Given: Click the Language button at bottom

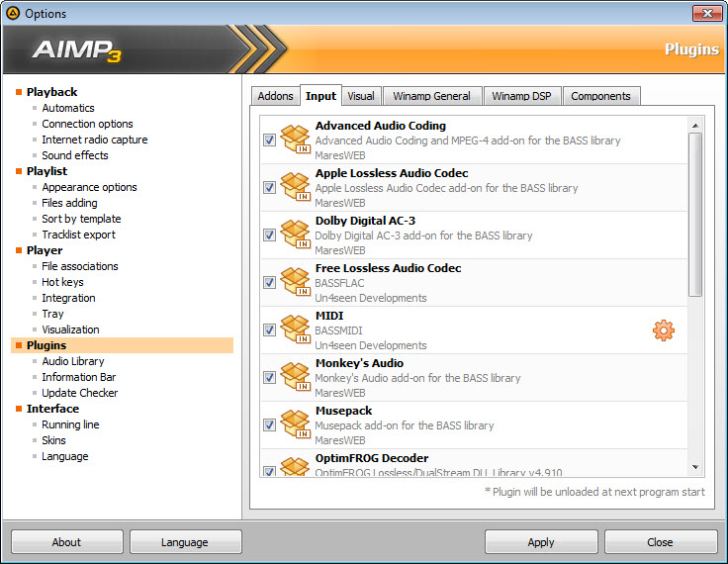Looking at the screenshot, I should [x=185, y=541].
